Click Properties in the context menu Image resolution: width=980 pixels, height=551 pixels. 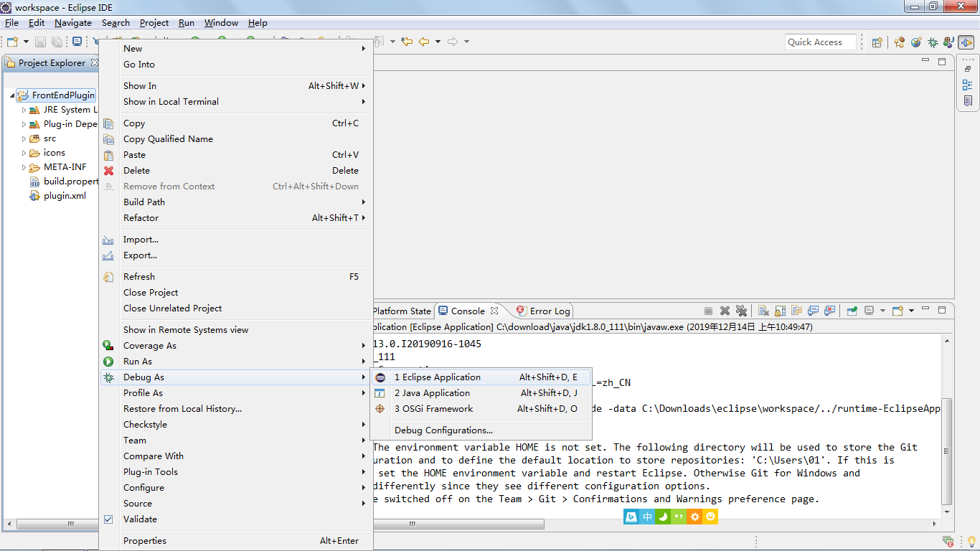tap(235, 541)
